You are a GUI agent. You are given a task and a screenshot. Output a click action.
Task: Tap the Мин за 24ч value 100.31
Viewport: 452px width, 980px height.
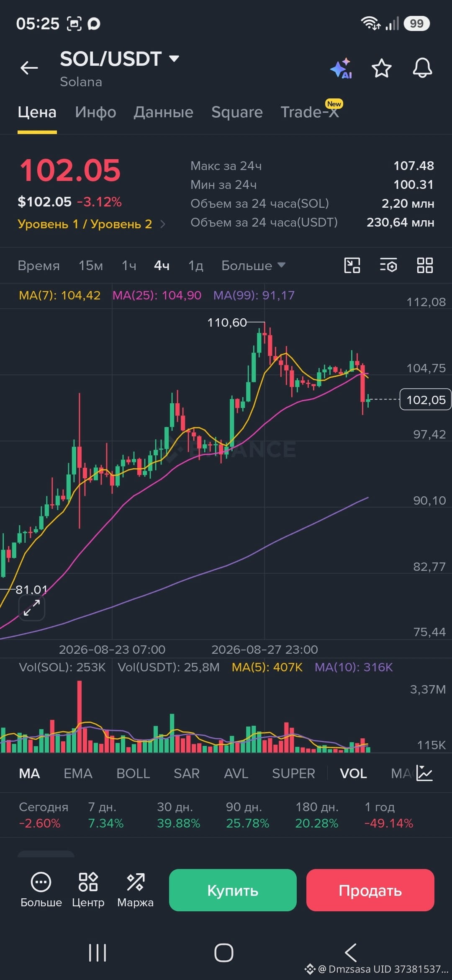[x=413, y=185]
